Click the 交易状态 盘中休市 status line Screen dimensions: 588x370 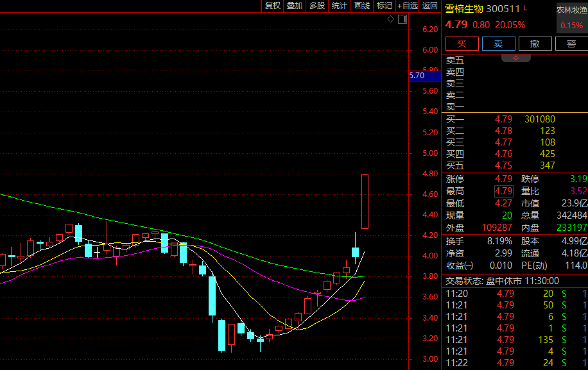(x=502, y=281)
